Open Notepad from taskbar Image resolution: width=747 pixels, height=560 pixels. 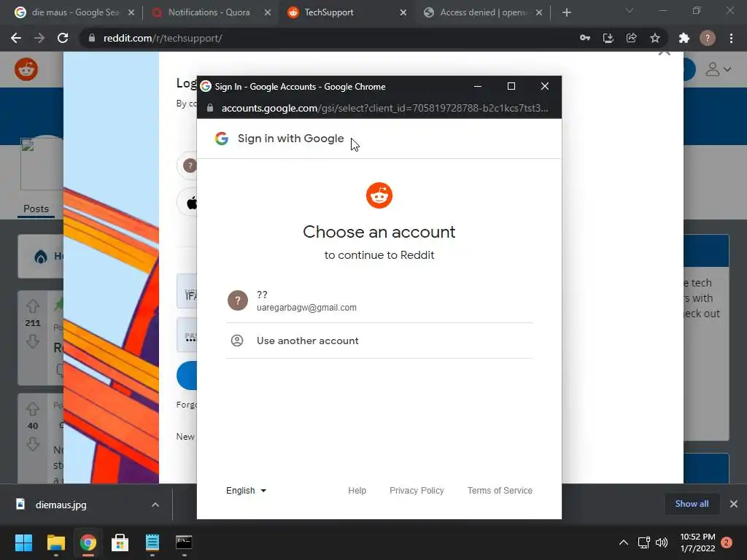(152, 542)
